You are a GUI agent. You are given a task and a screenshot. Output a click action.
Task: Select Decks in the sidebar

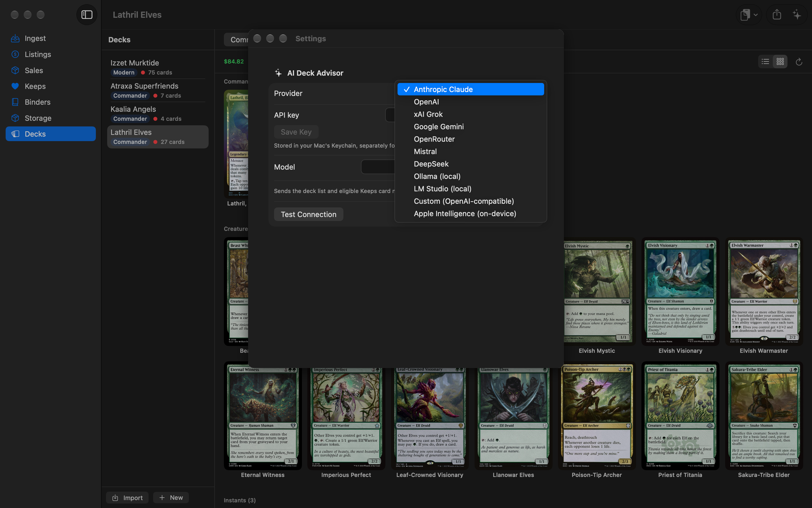click(51, 134)
